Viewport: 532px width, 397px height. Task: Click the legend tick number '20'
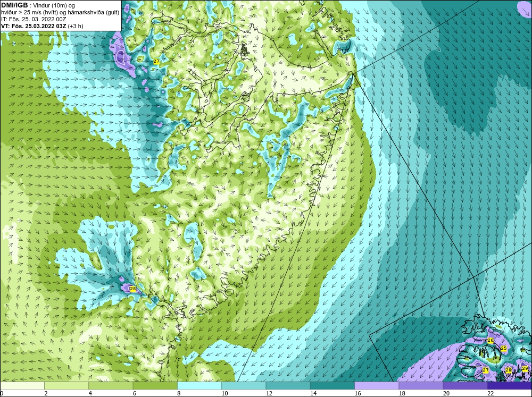pyautogui.click(x=446, y=393)
